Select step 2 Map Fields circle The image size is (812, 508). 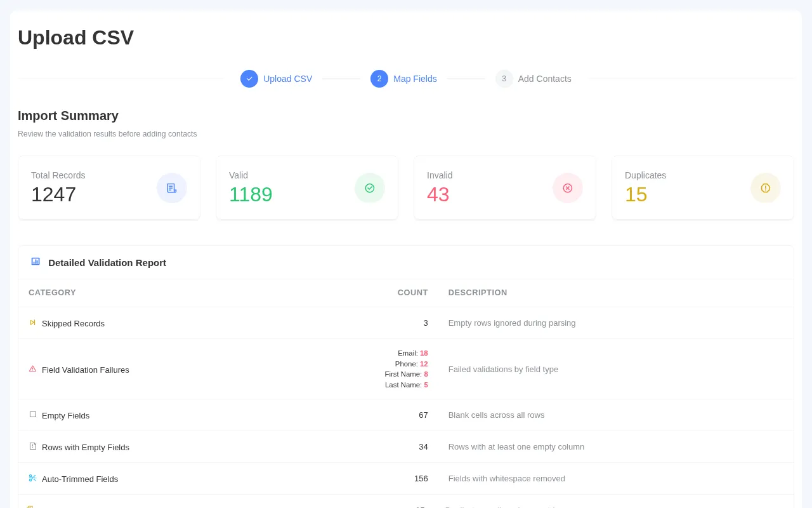379,79
